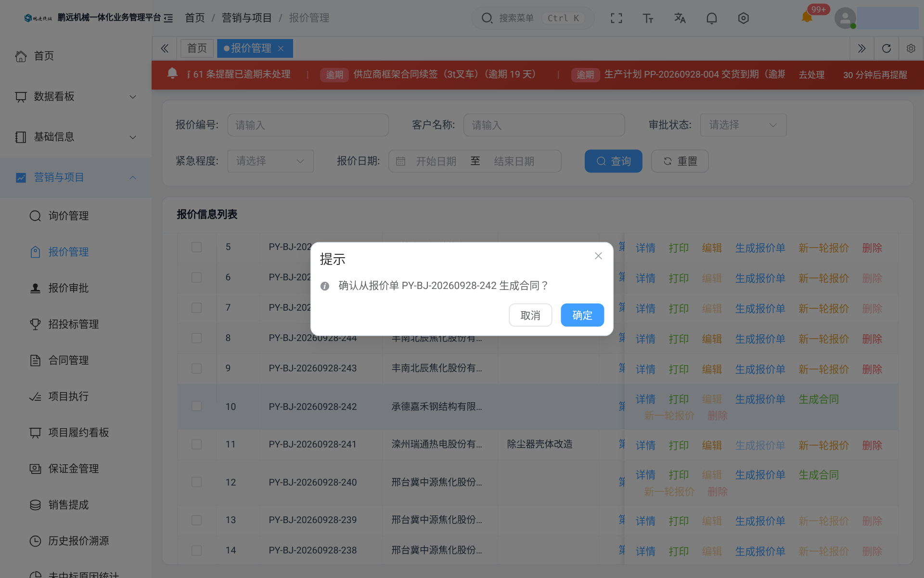Close the 报价管理 tab with its x

[281, 48]
